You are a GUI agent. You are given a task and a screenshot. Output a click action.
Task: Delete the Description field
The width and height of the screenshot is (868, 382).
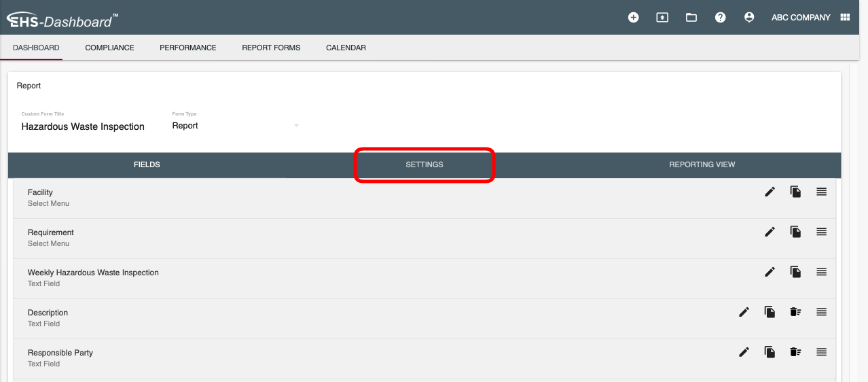[795, 312]
